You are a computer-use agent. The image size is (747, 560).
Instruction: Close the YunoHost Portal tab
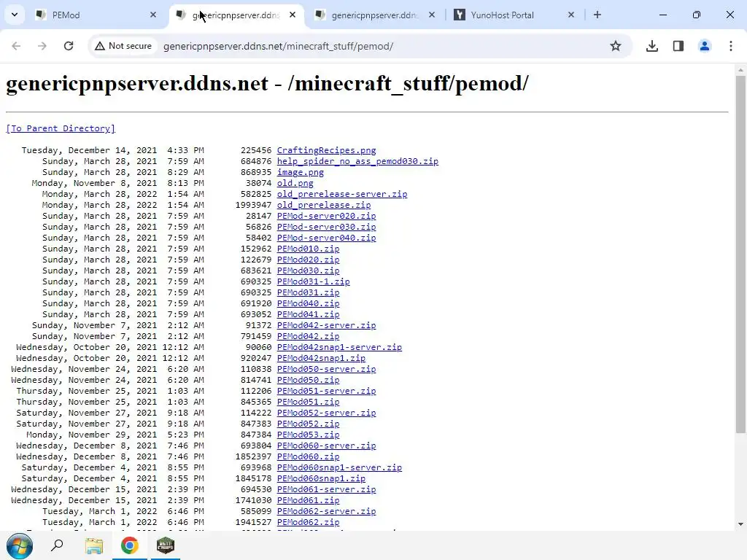(x=571, y=15)
